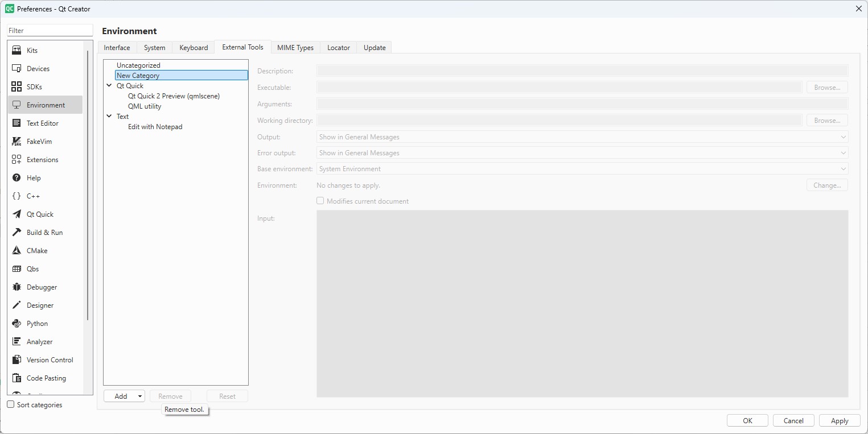Image resolution: width=868 pixels, height=434 pixels.
Task: Open the CMake triangle icon
Action: [17, 251]
